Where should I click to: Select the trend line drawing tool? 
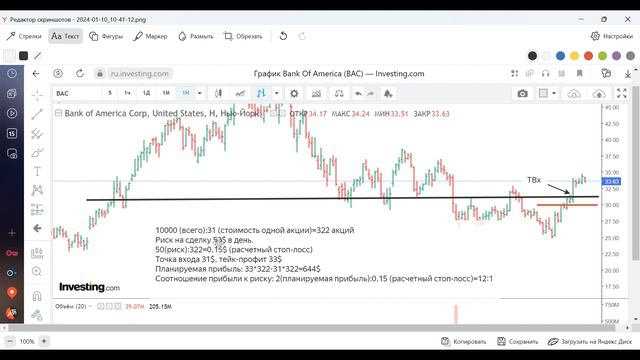[x=37, y=114]
